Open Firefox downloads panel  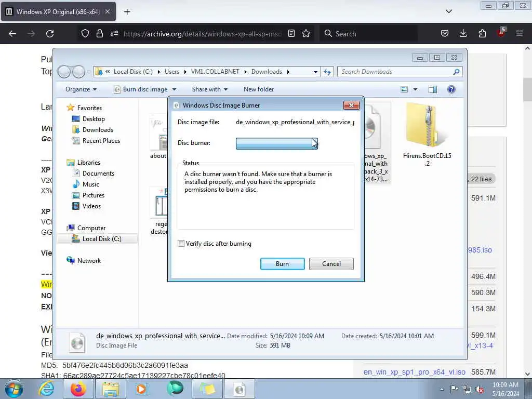(463, 33)
